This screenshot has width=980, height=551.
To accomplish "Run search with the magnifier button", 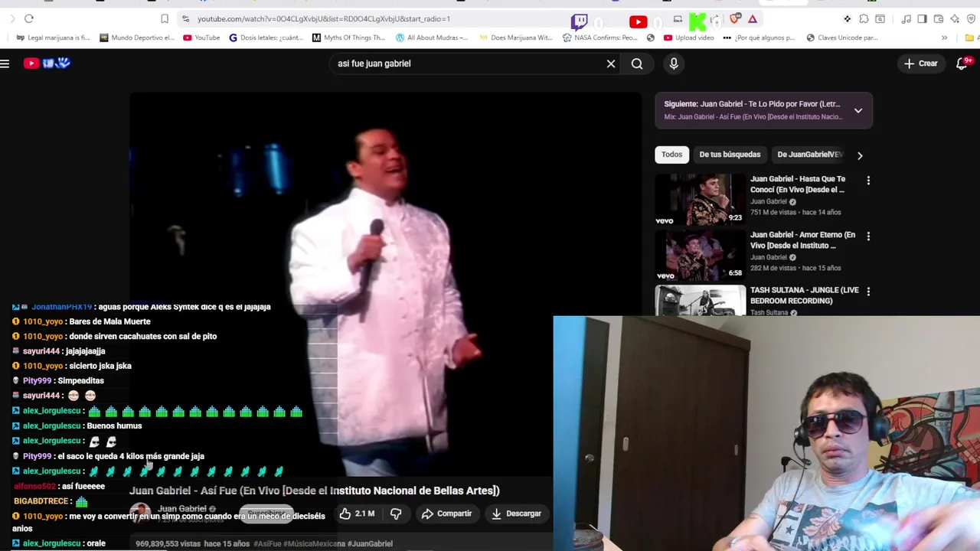I will [637, 64].
